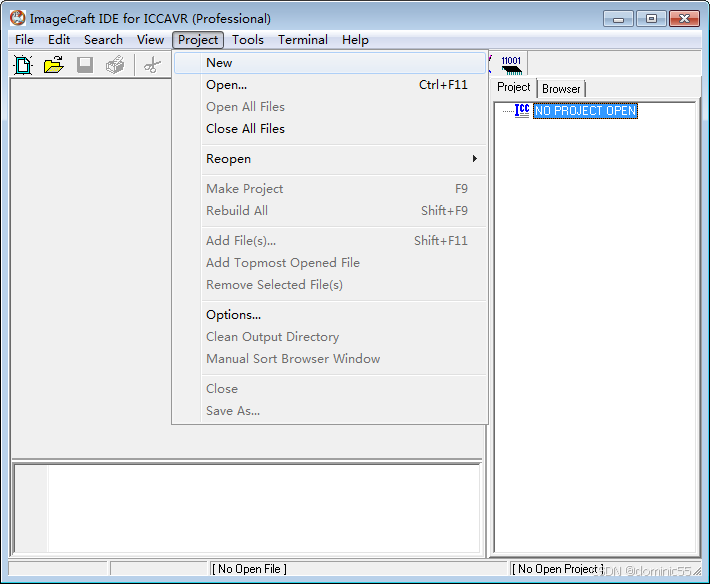
Task: Maximize the ImageCraft IDE window
Action: (x=651, y=19)
